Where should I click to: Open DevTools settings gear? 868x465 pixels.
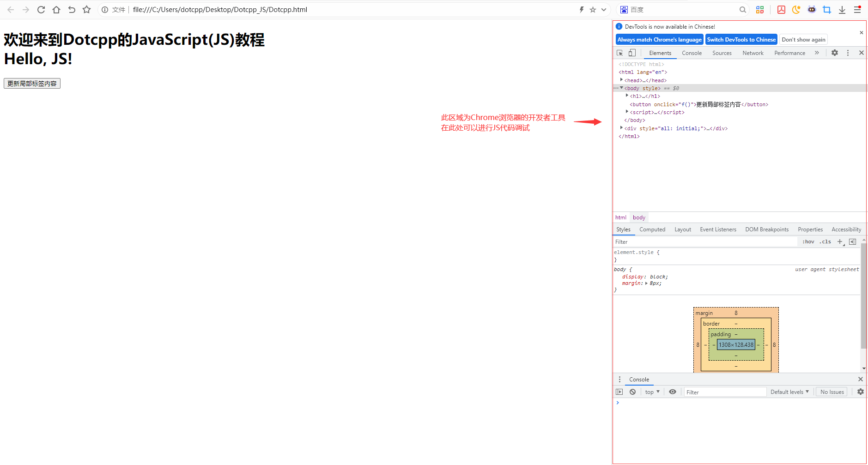834,53
